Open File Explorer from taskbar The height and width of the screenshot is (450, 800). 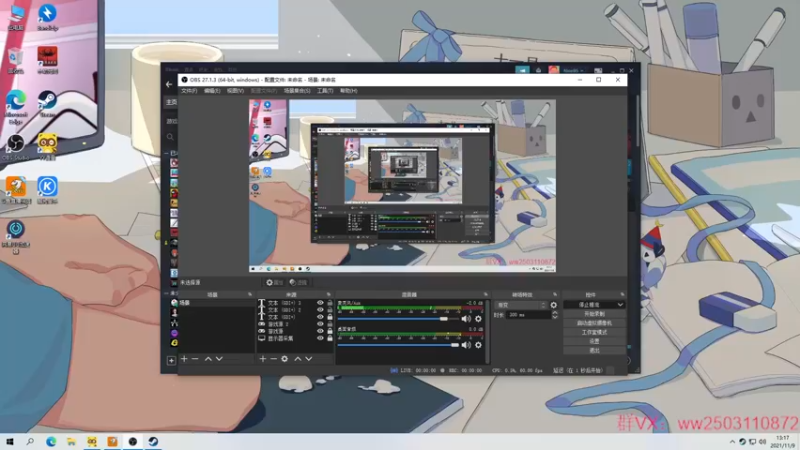tap(71, 441)
